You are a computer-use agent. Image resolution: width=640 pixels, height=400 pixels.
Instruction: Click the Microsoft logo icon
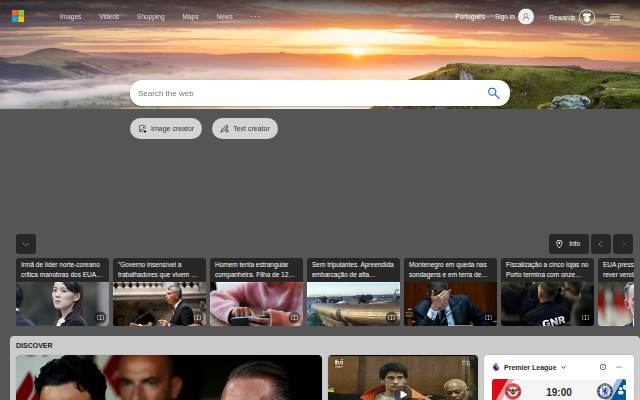coord(18,16)
